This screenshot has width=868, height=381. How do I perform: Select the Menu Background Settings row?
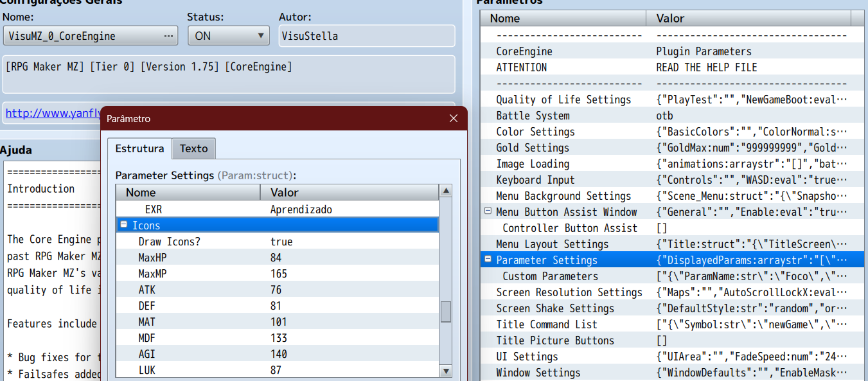pyautogui.click(x=672, y=196)
